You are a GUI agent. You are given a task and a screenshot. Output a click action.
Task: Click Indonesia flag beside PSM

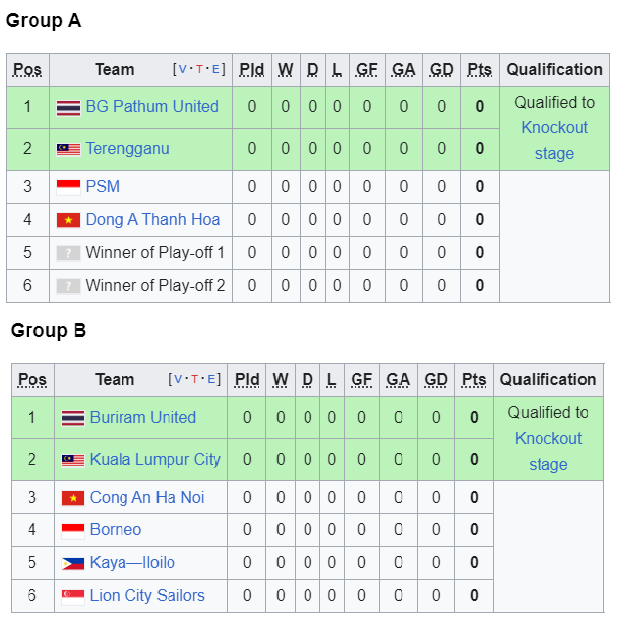tap(68, 187)
